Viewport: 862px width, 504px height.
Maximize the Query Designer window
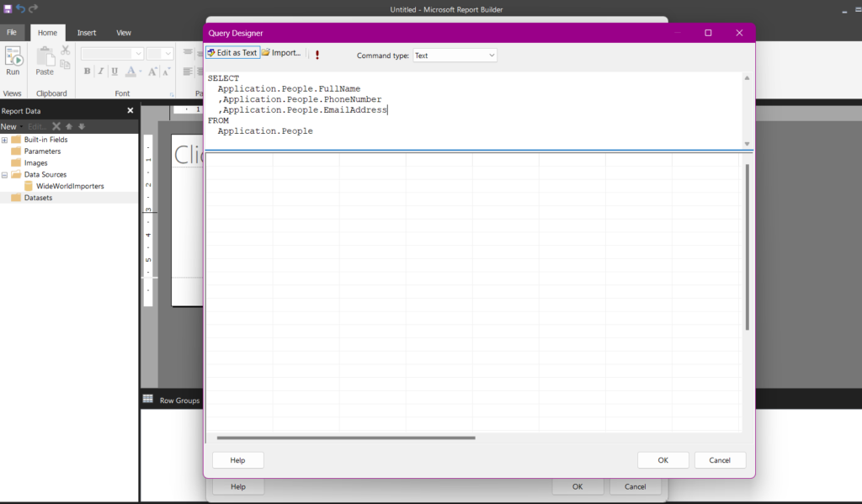coord(708,33)
